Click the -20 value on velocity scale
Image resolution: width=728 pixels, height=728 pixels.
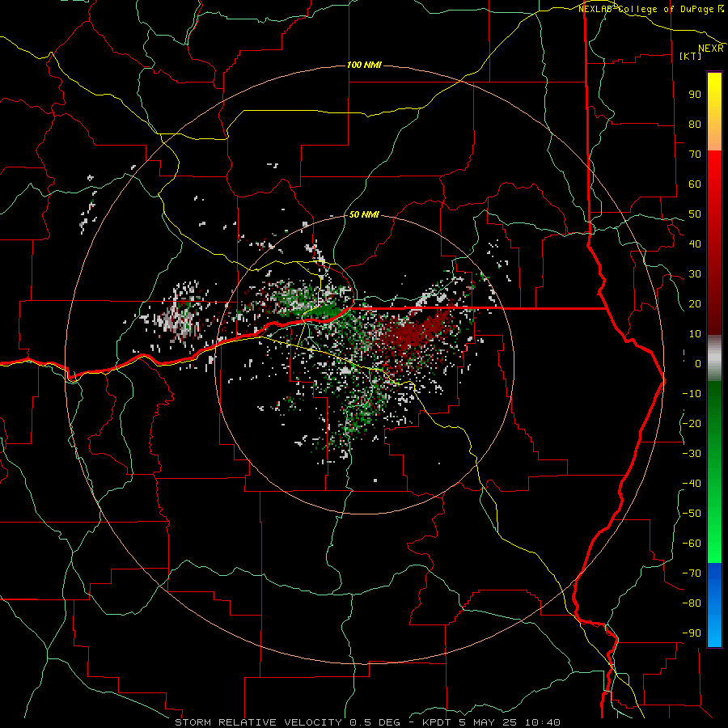tap(692, 423)
